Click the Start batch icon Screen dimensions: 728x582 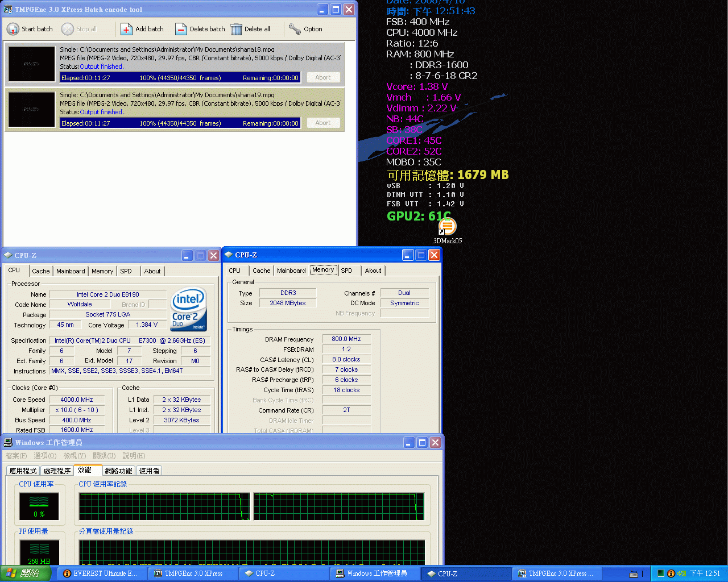[x=13, y=29]
